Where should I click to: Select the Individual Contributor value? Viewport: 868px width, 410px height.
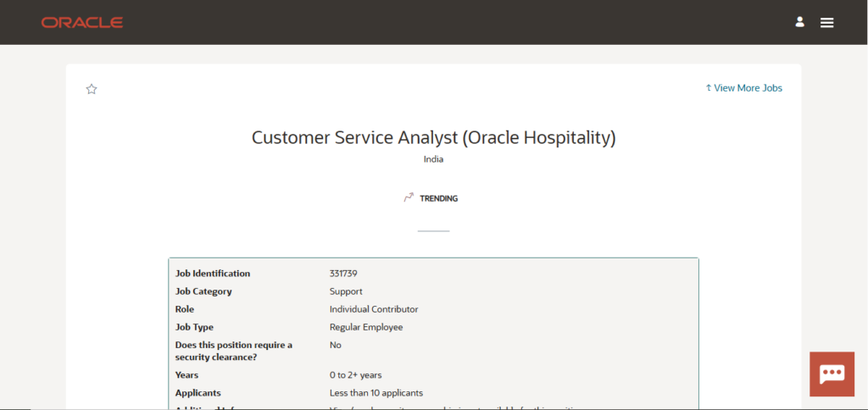374,309
